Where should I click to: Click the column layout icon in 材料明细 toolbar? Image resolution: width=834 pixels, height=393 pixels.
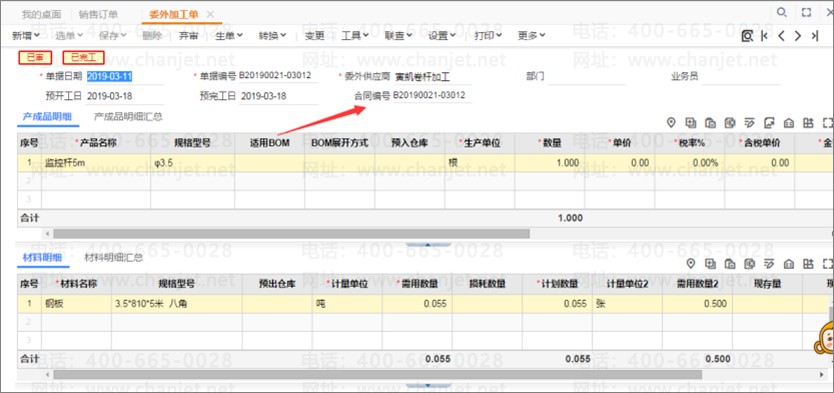click(808, 263)
